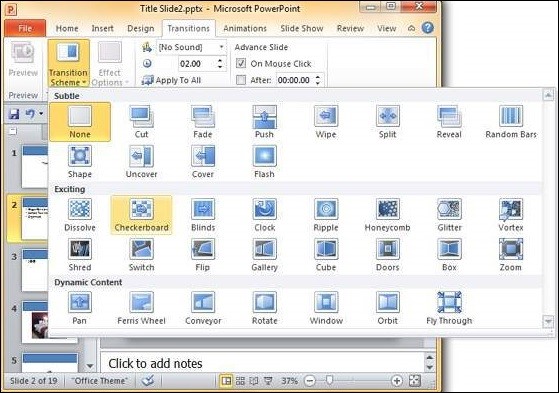
Task: Apply the Ferris Wheel transition
Action: 142,308
